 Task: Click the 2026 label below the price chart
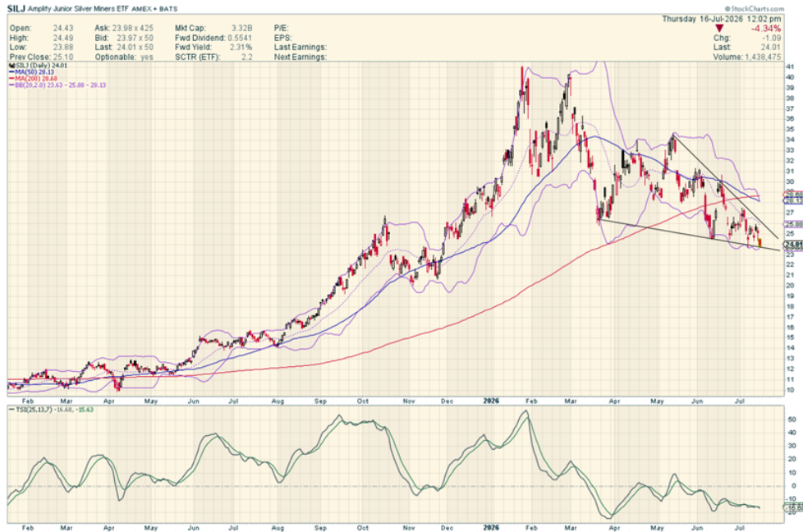pos(491,401)
